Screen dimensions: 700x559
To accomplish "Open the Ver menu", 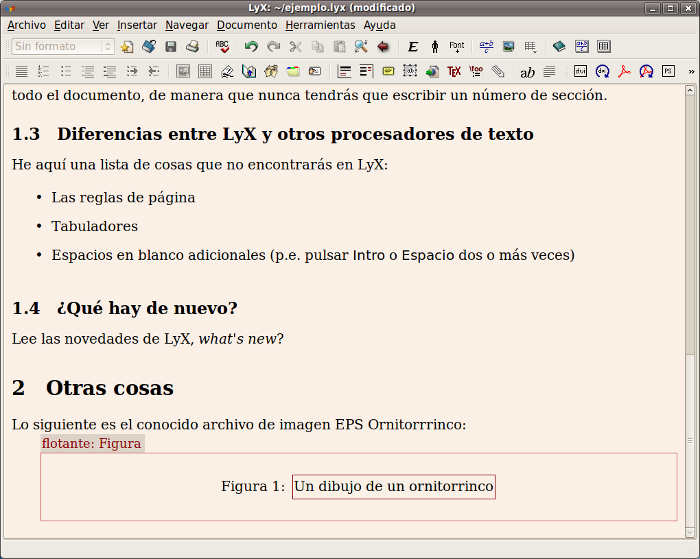I will [100, 25].
